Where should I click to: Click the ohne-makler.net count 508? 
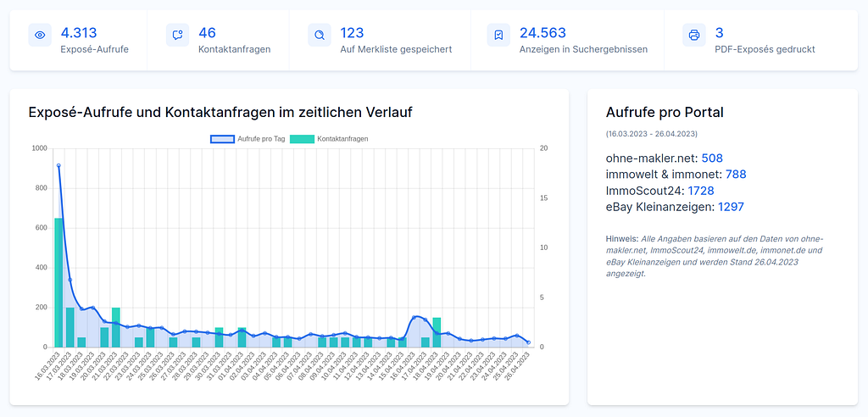(712, 158)
